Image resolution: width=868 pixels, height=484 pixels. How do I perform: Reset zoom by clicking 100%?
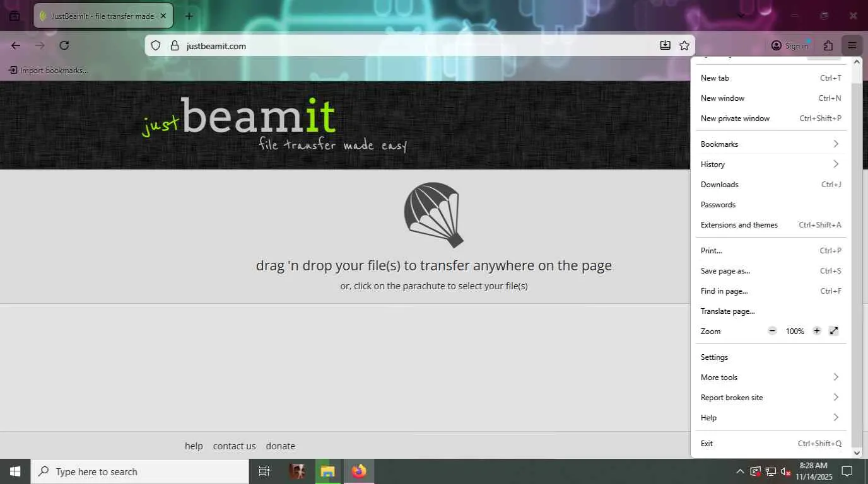point(795,331)
